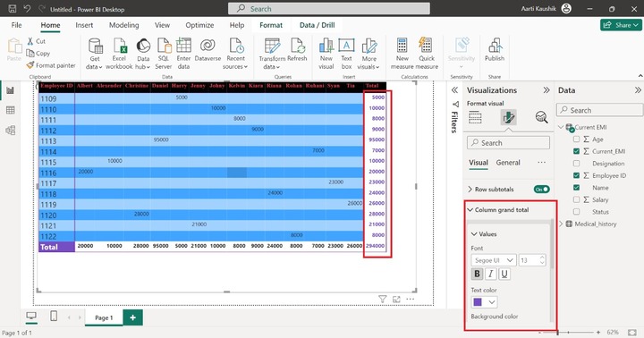644x338 pixels.
Task: Open the Text color dropdown arrow
Action: [x=492, y=302]
